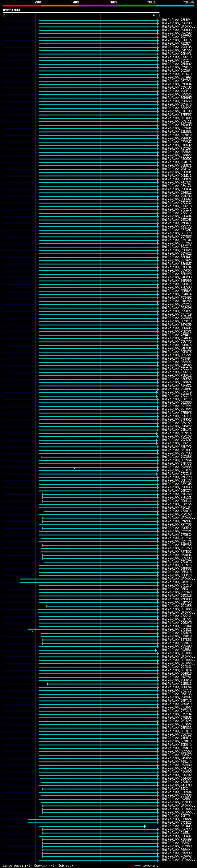Select hit UniRef100_P04752
This screenshot has height=868, width=197.
[x=177, y=768]
